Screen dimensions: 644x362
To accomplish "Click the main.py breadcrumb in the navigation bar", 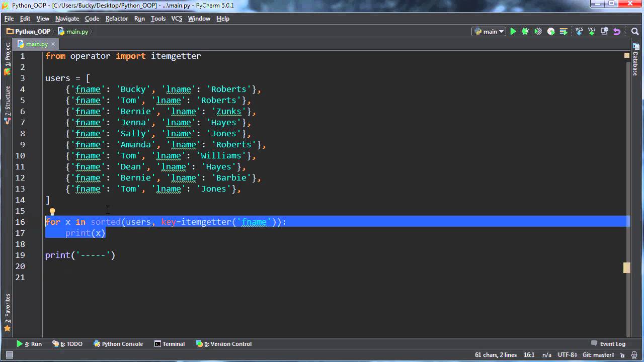I will coord(73,31).
